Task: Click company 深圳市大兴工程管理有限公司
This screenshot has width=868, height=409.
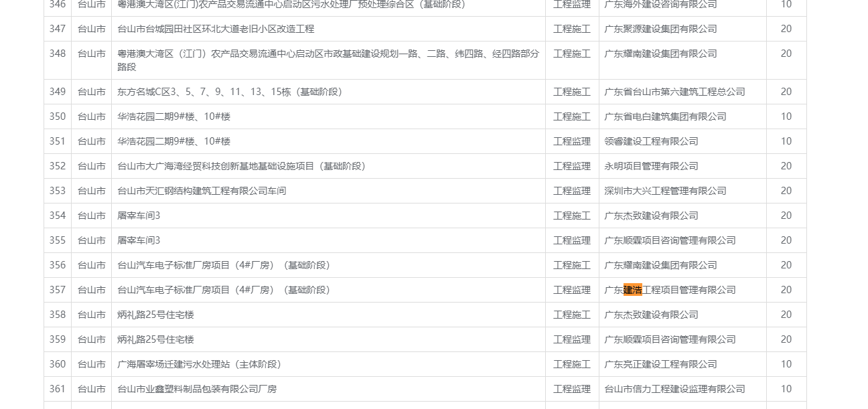Action: pos(665,191)
